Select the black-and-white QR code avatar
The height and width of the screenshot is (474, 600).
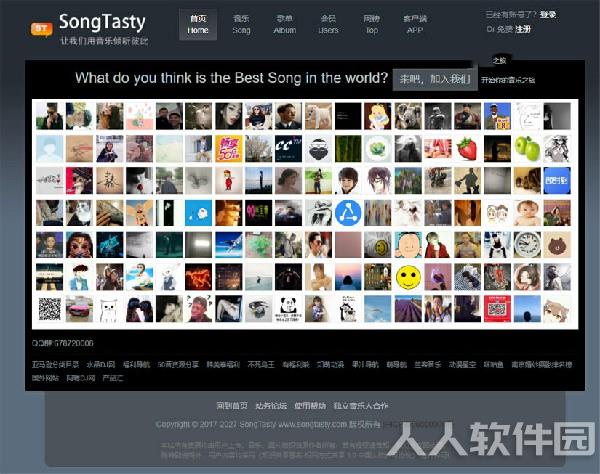pos(49,309)
